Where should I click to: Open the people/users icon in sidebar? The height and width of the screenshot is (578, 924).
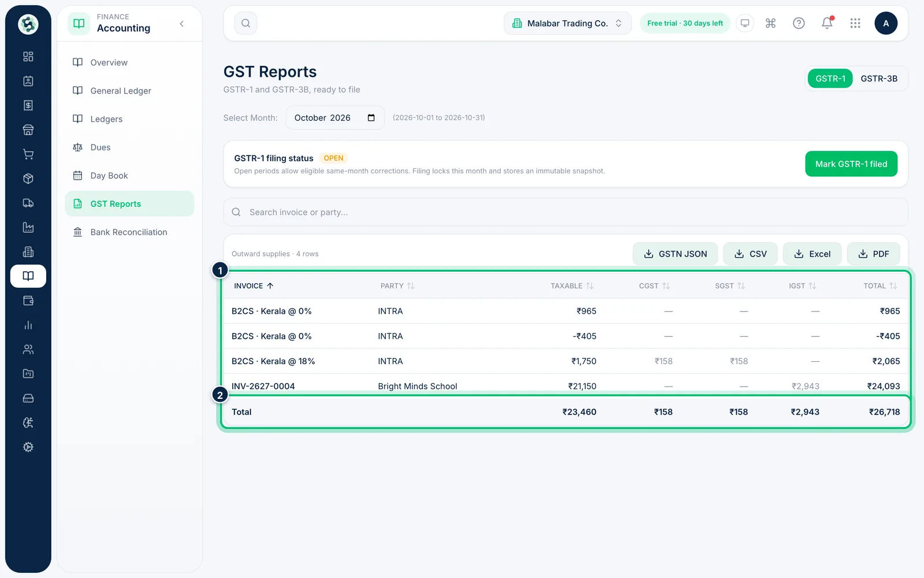point(28,349)
